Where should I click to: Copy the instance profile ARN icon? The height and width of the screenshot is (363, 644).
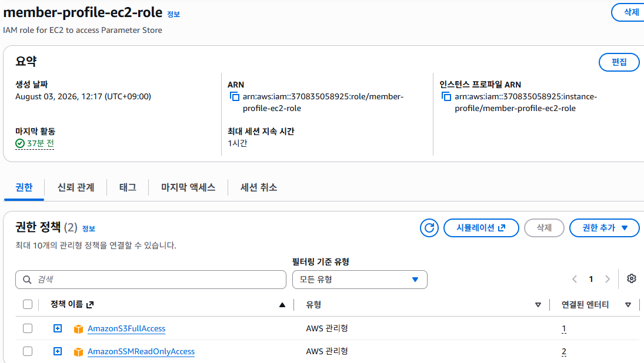446,97
